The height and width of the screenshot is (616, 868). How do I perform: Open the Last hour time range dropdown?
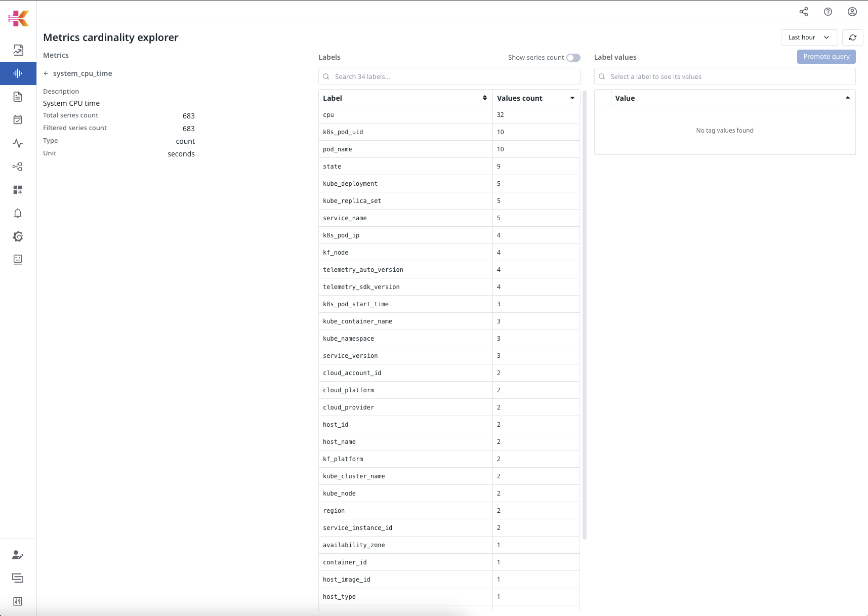click(809, 37)
